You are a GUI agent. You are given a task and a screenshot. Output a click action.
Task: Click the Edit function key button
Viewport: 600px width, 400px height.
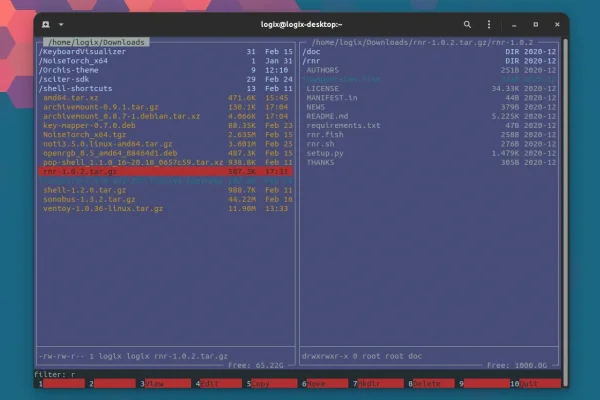coord(221,383)
